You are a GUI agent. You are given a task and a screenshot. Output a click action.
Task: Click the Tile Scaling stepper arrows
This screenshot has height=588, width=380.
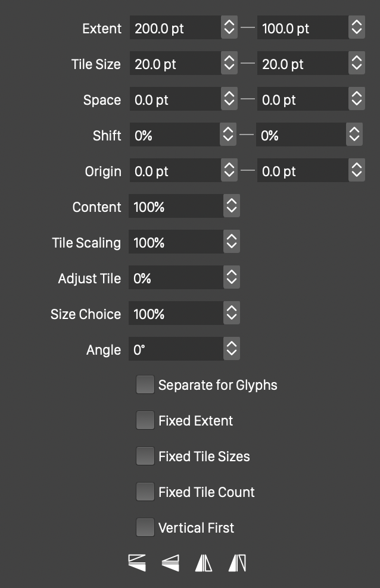(232, 241)
